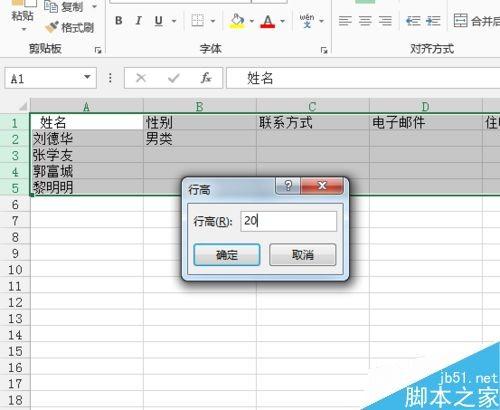This screenshot has height=410, width=500.
Task: Click cell containing 姓名
Action: [x=87, y=123]
